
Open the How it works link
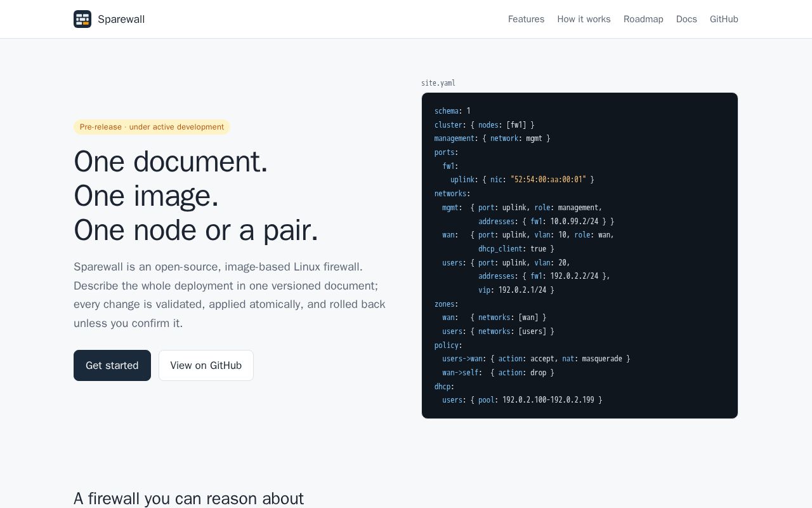[x=584, y=19]
